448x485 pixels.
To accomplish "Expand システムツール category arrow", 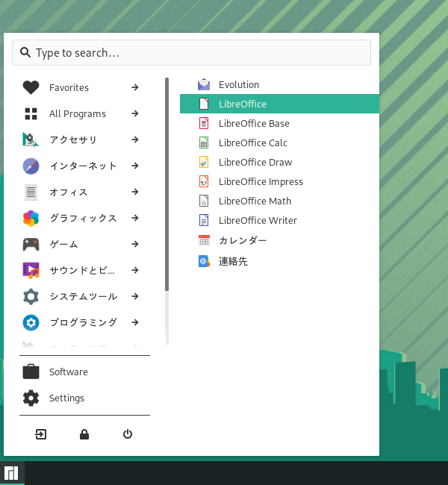I will [x=134, y=297].
